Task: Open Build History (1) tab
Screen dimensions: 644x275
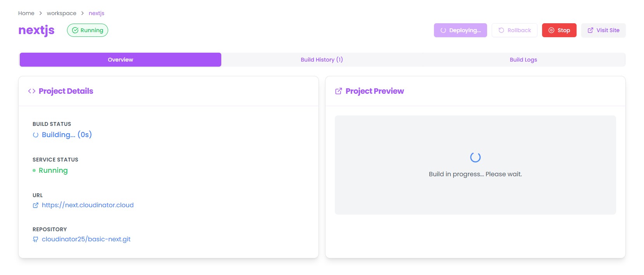Action: coord(322,60)
